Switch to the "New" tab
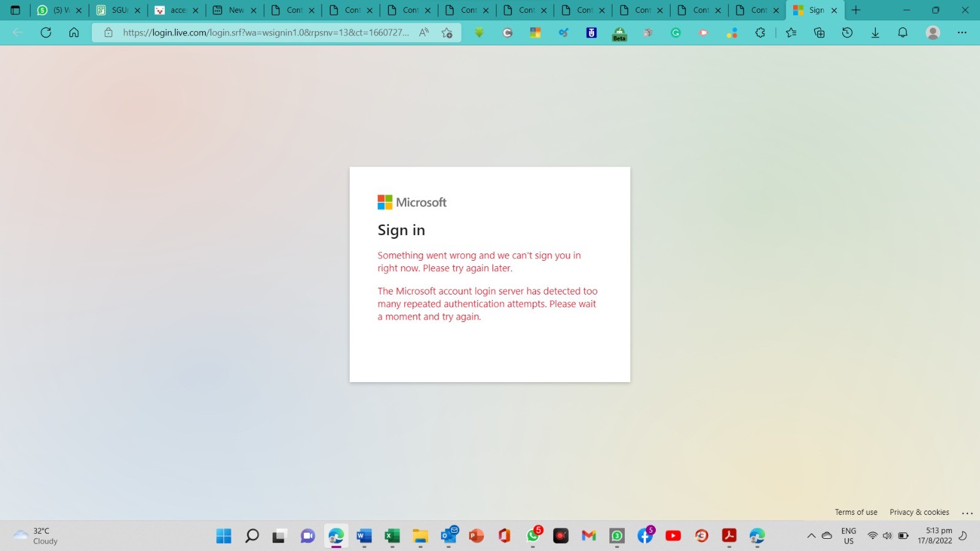Image resolution: width=980 pixels, height=551 pixels. 235,10
